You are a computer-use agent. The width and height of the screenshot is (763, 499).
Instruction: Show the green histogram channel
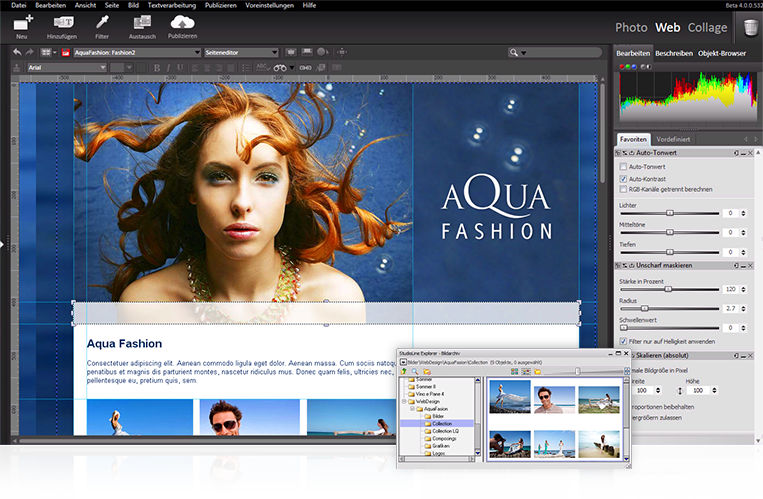[x=628, y=67]
